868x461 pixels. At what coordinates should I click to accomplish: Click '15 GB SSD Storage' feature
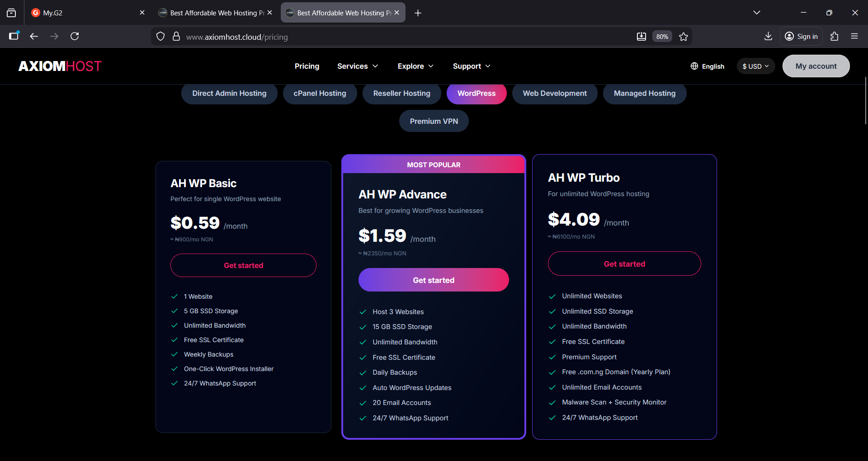click(402, 327)
